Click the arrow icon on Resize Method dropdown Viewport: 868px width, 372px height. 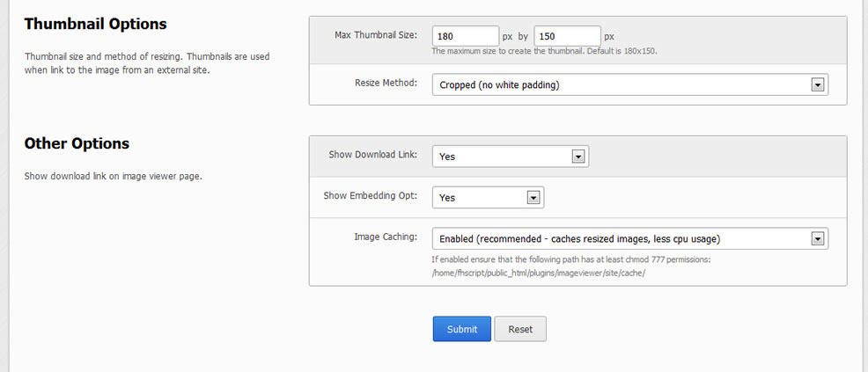(817, 85)
